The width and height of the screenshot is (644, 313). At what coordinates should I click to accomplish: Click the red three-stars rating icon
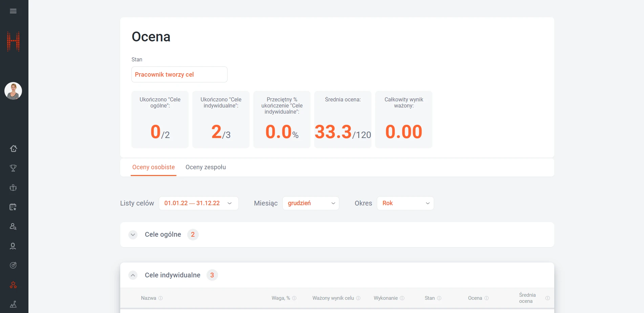(13, 285)
